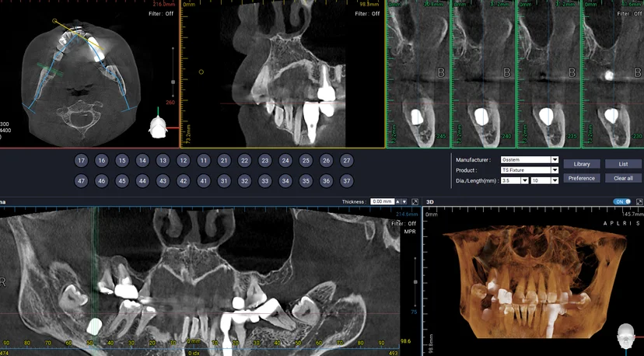This screenshot has width=644, height=356.
Task: Select tooth number 36
Action: click(x=326, y=181)
